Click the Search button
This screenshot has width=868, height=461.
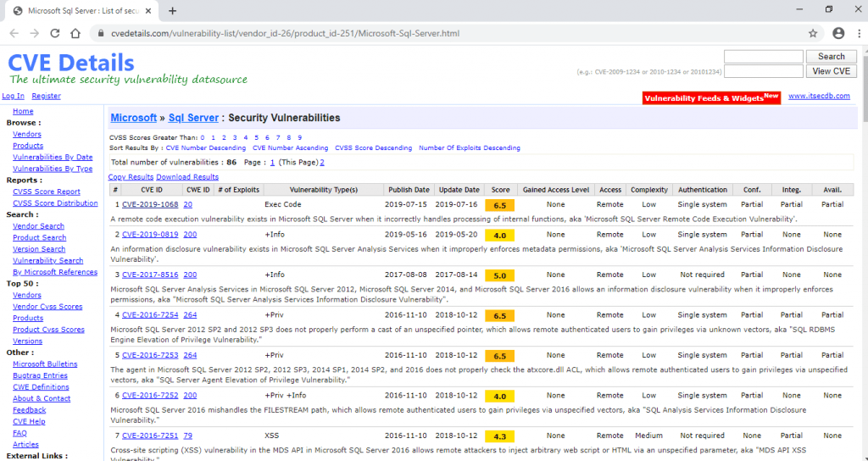[x=831, y=57]
